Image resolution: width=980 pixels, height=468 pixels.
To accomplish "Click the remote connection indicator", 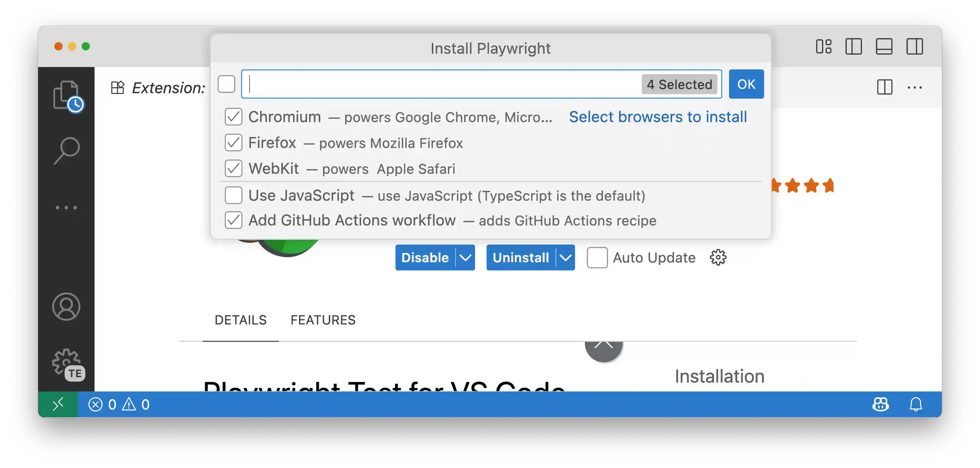I will click(x=58, y=404).
